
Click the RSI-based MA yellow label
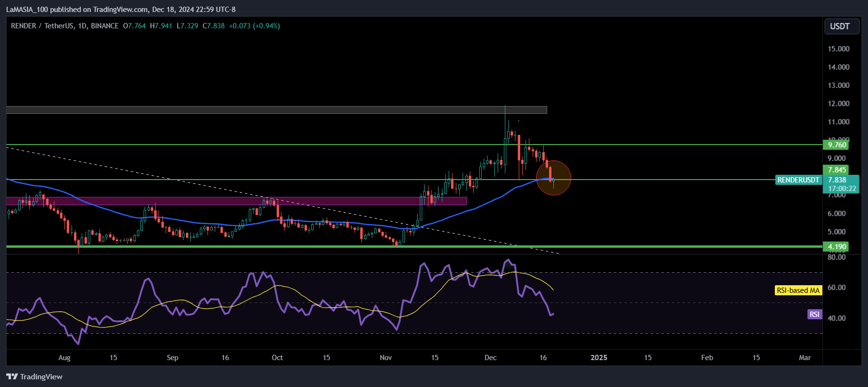pyautogui.click(x=798, y=290)
